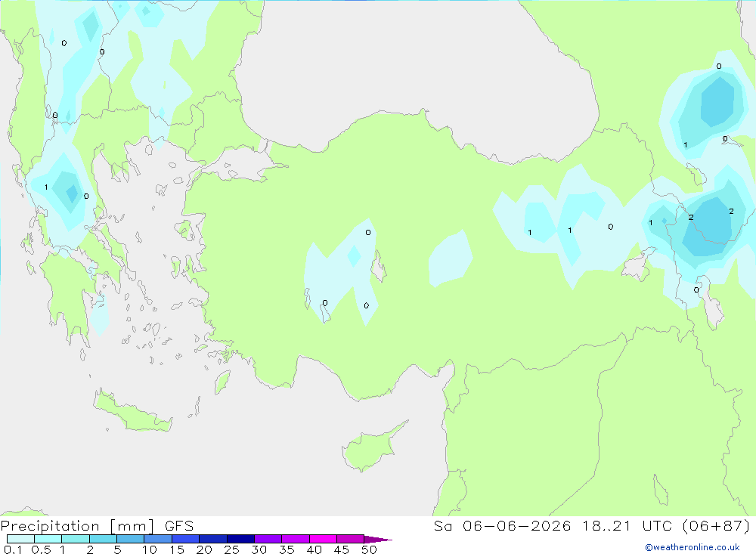Click the '40' legend scale label

point(314,549)
